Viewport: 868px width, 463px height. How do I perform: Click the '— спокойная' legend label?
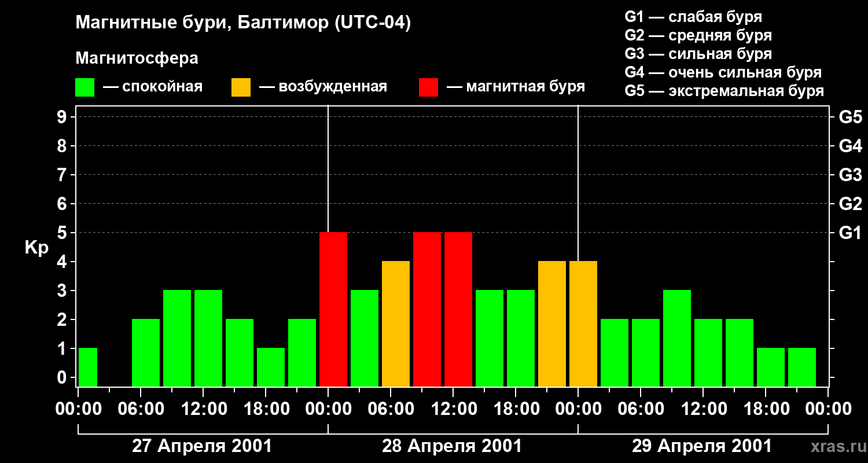coord(153,87)
